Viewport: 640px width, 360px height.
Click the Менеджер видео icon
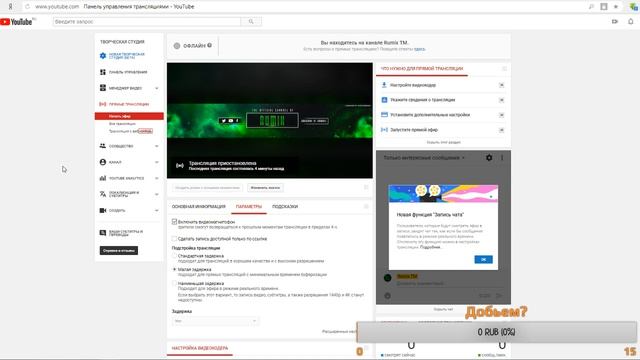103,88
